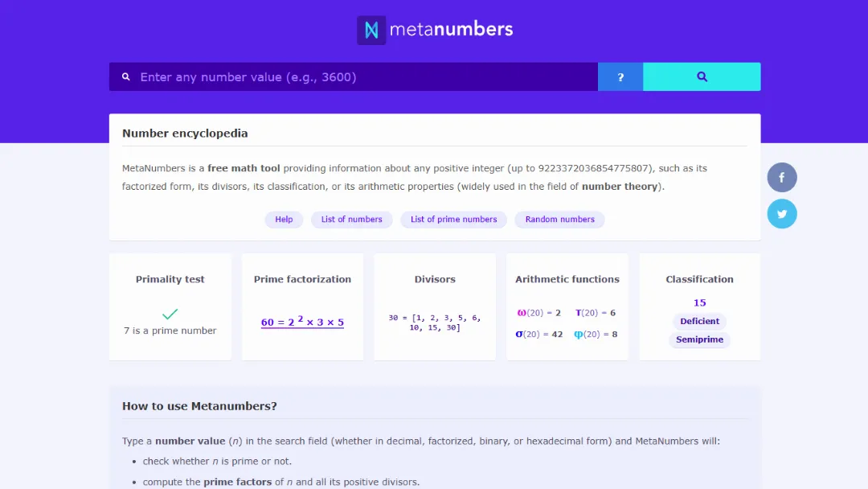Click the number 15 under Classification
The image size is (868, 489).
click(x=699, y=302)
